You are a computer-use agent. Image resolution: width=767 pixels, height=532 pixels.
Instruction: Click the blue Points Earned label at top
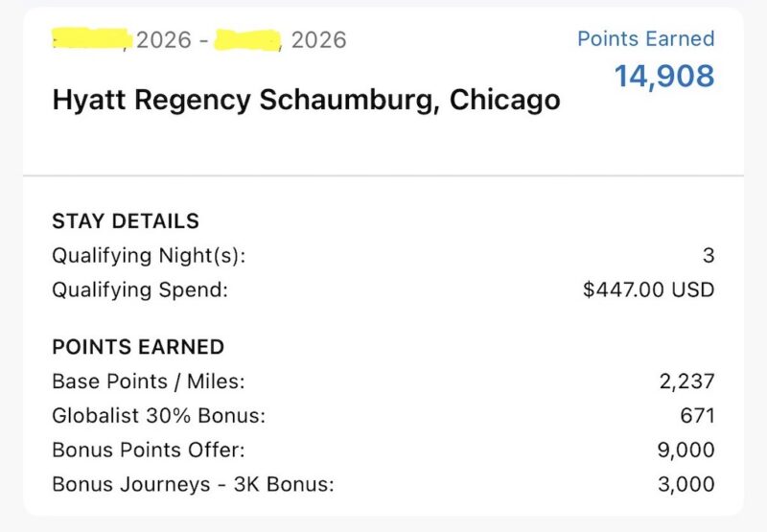point(645,38)
